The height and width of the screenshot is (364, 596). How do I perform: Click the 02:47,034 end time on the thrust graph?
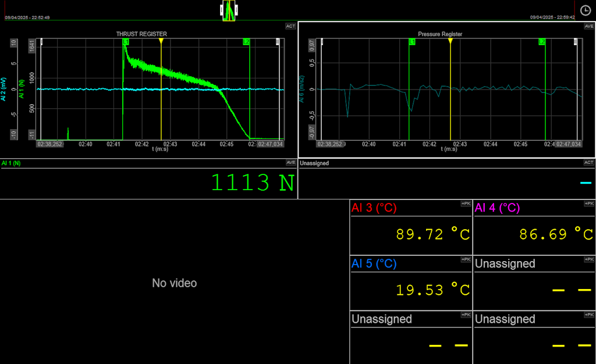pyautogui.click(x=271, y=144)
